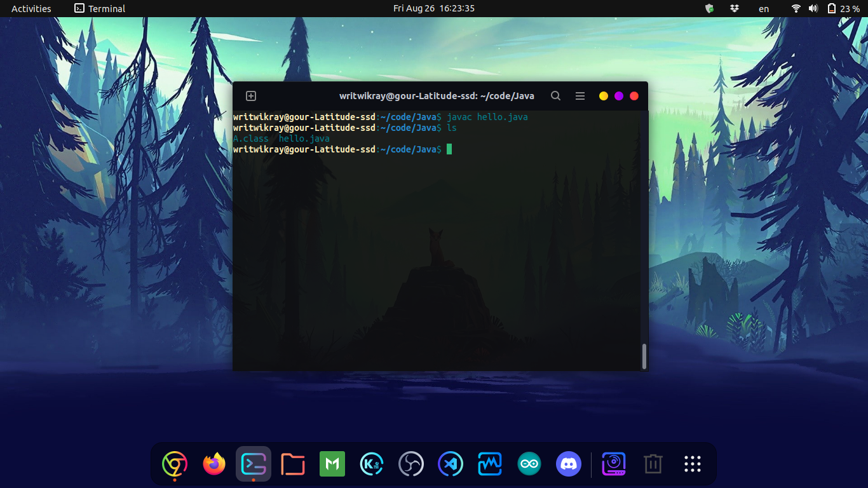Click the search magnifier in the terminal titlebar
The image size is (868, 488).
555,95
